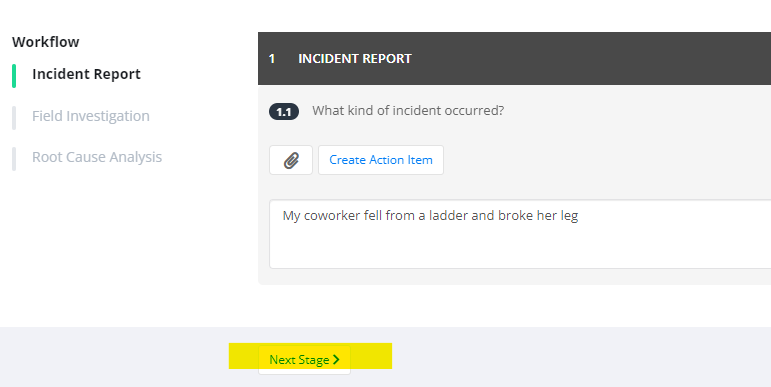The width and height of the screenshot is (771, 387).
Task: Attach a file using the paperclip icon
Action: pyautogui.click(x=291, y=160)
